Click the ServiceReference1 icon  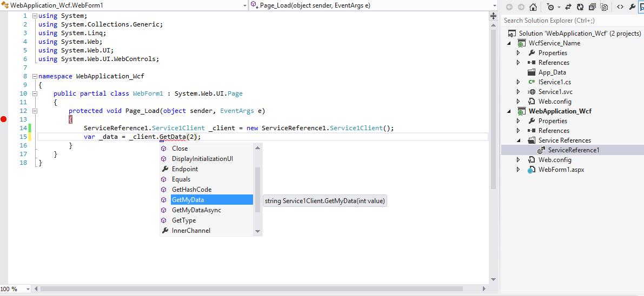tap(541, 150)
